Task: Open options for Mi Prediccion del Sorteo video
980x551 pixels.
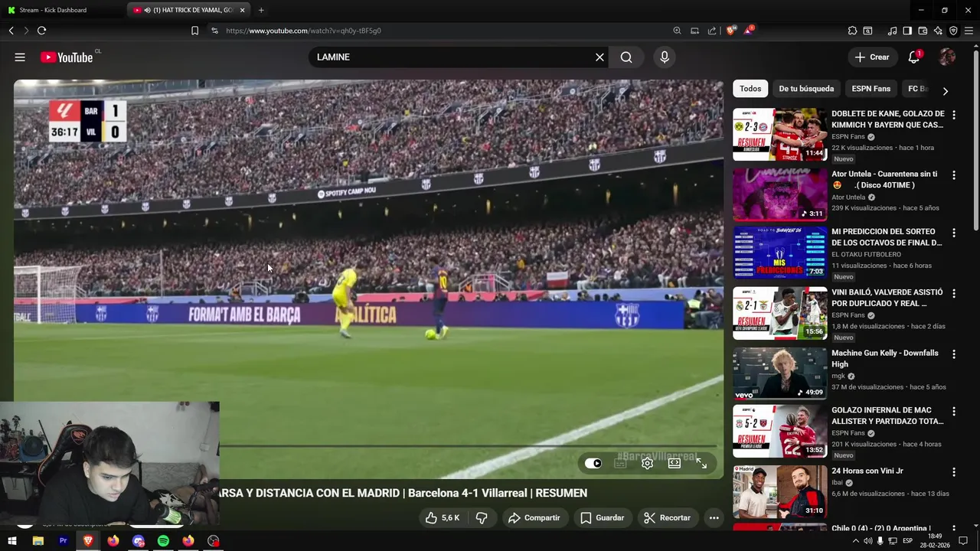Action: [x=954, y=233]
